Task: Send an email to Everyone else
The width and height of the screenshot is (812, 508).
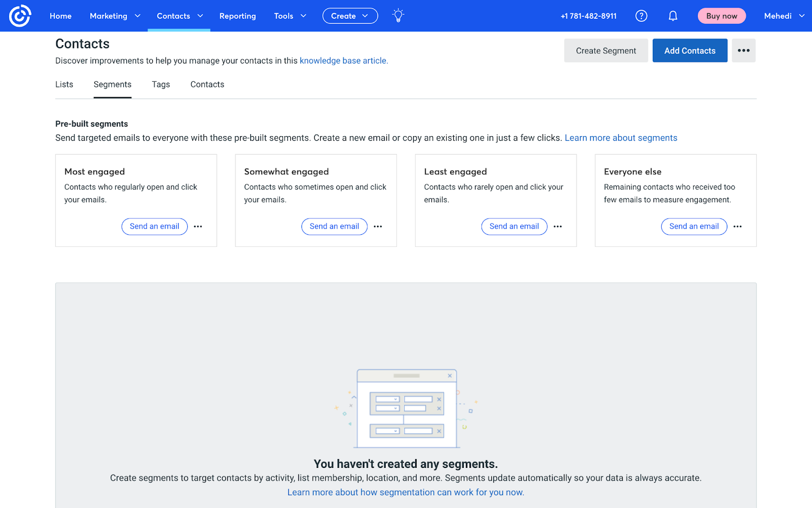Action: tap(694, 227)
